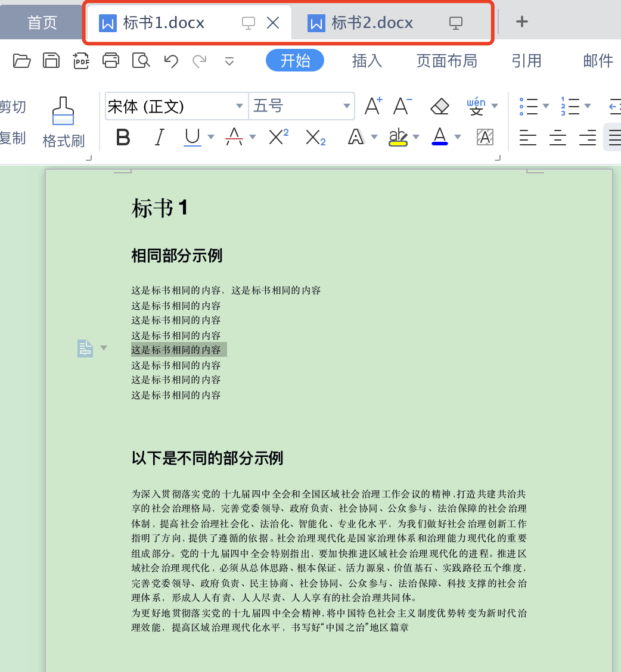Click the 复制 copy button

[13, 138]
